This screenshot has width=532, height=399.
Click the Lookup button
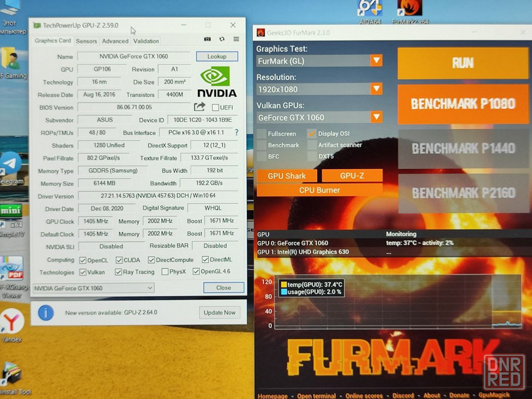217,56
